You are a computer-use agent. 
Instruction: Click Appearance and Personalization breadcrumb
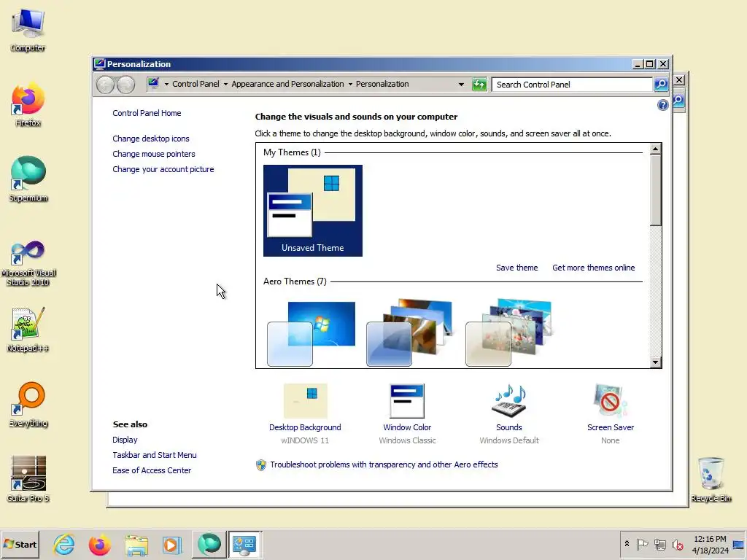287,84
